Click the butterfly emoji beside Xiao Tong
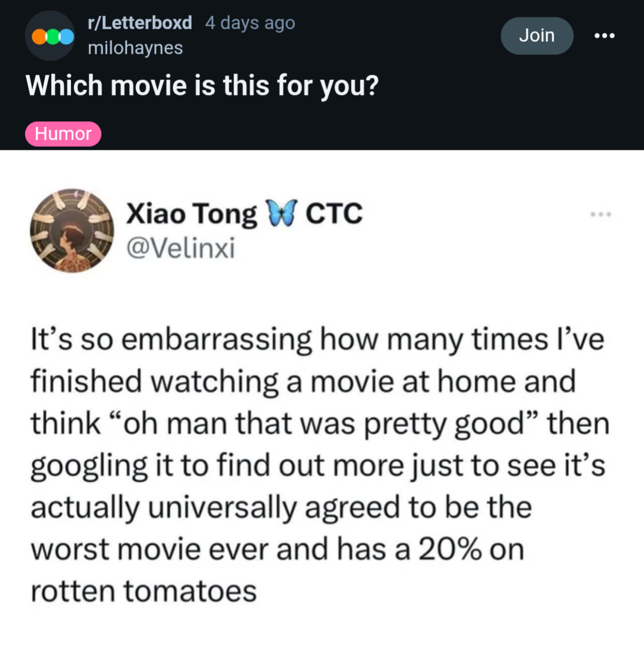Viewport: 644px width, 668px height. tap(281, 214)
